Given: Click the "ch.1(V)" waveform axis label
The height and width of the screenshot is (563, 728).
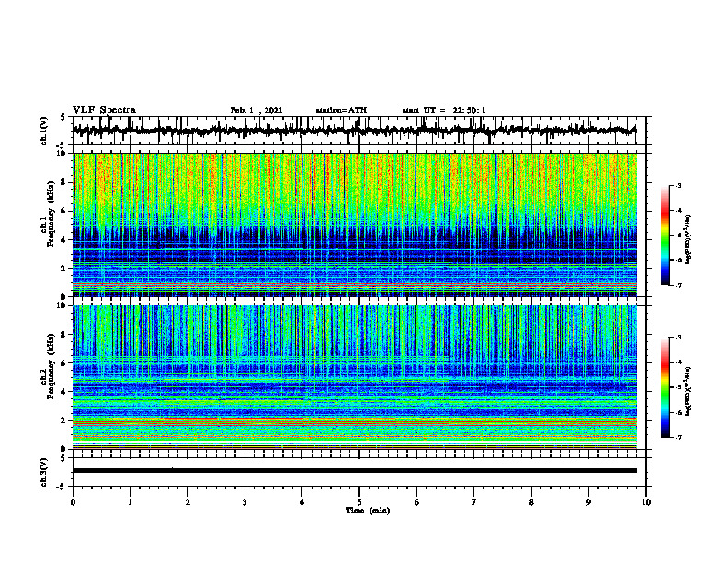Looking at the screenshot, I should (44, 131).
